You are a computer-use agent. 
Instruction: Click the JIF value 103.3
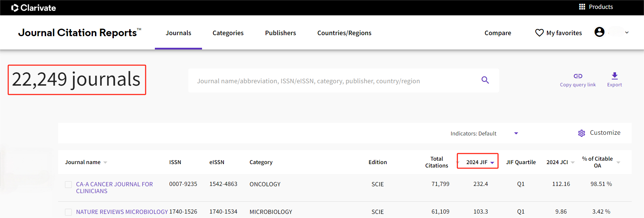coord(481,212)
